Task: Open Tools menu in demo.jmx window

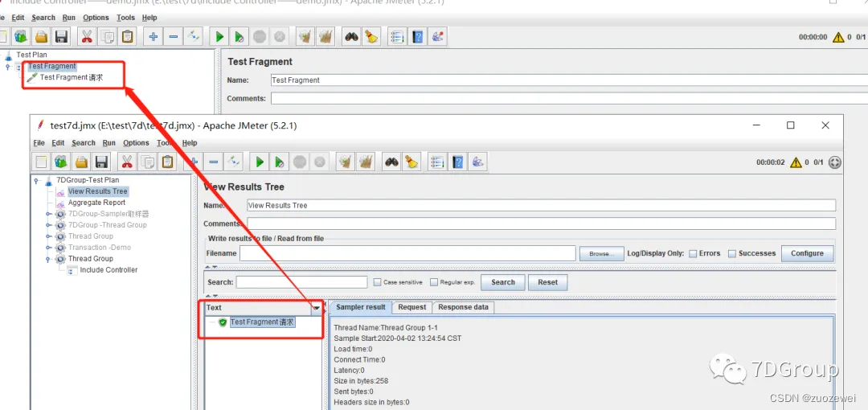Action: tap(125, 18)
